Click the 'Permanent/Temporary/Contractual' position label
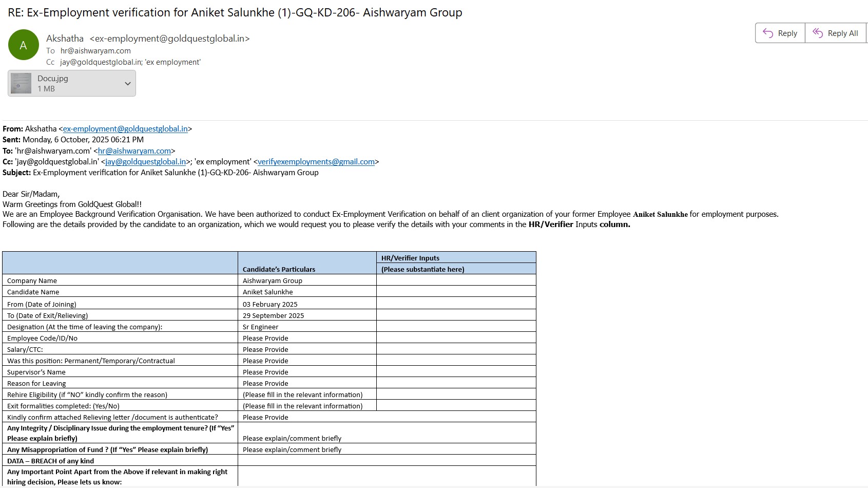This screenshot has height=488, width=868. pos(91,361)
